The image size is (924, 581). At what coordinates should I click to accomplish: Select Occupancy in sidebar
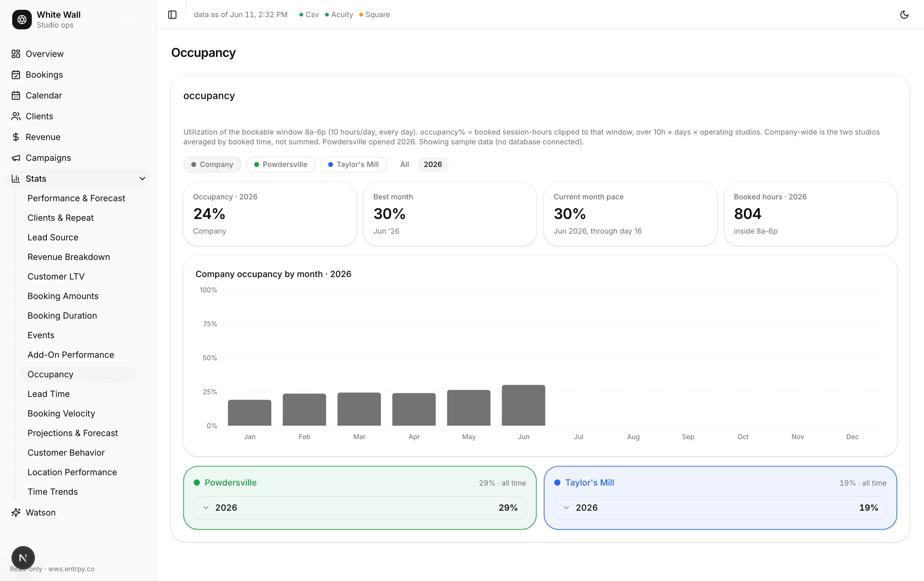coord(78,374)
